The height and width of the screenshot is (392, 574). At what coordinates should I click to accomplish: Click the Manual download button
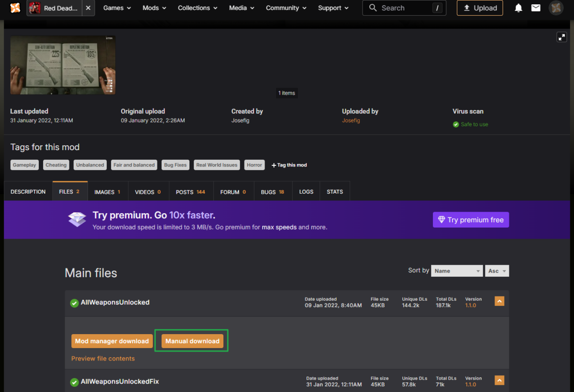192,341
